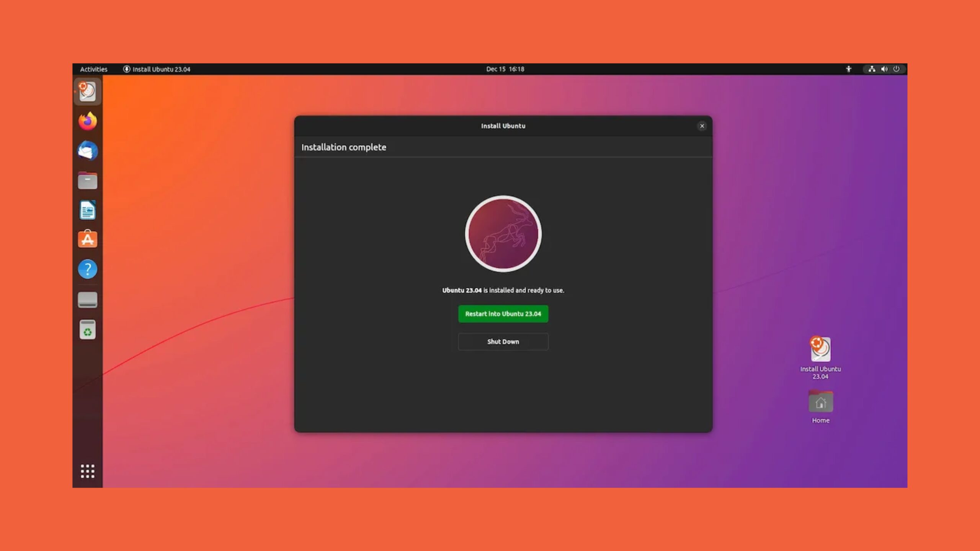Open the Install Ubuntu 23.04 app menu
Screen dimensions: 980x551
click(157, 69)
